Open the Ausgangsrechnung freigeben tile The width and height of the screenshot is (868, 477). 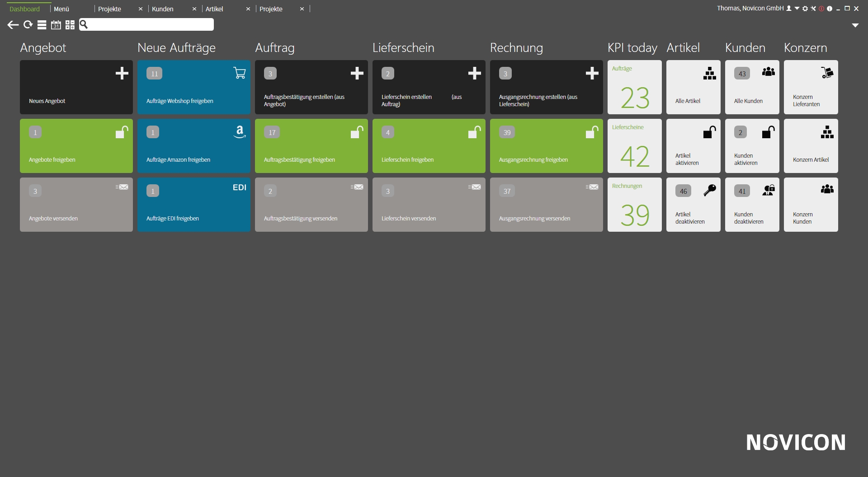point(547,146)
